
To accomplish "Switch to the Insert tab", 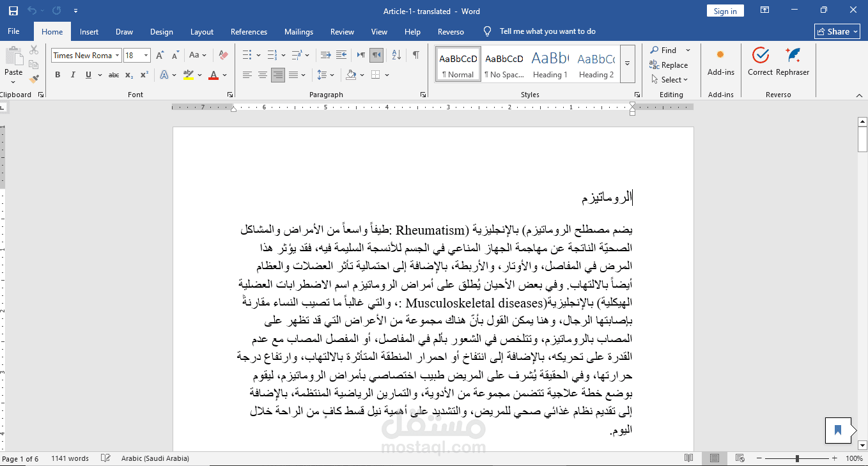I will 89,32.
